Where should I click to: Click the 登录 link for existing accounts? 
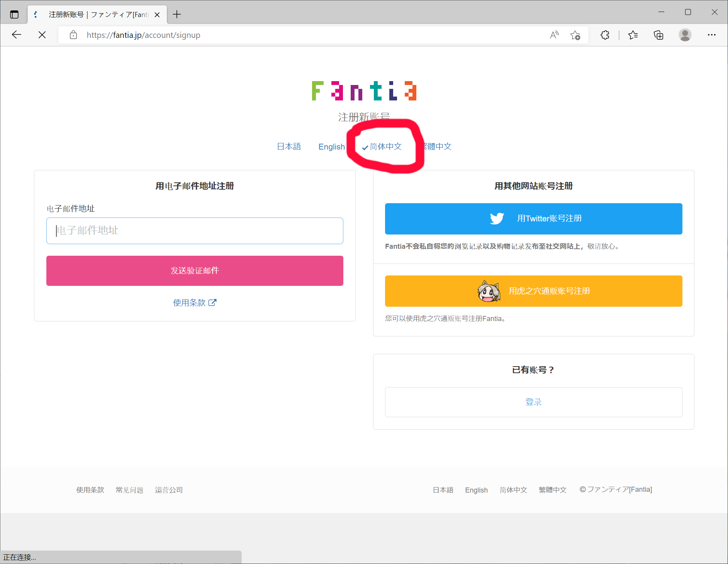[x=533, y=402]
